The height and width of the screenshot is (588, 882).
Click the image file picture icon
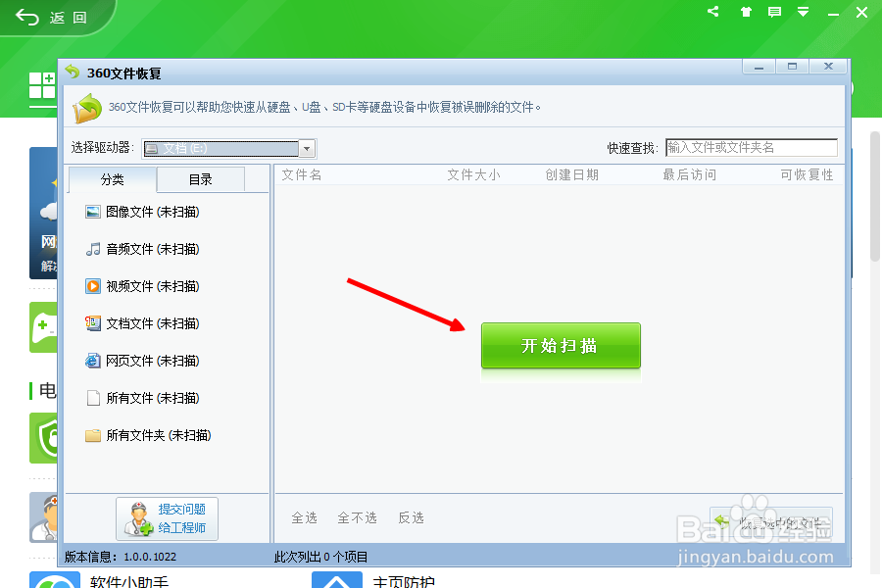click(x=93, y=212)
